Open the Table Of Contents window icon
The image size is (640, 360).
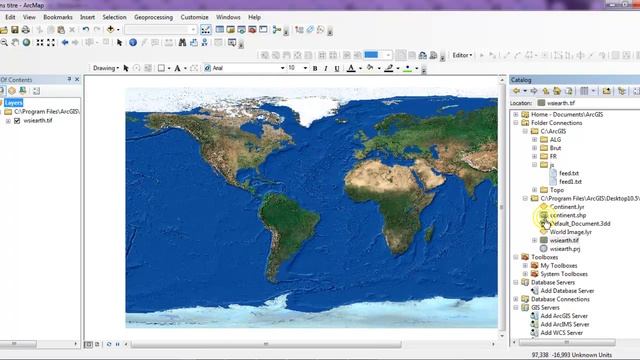point(220,29)
